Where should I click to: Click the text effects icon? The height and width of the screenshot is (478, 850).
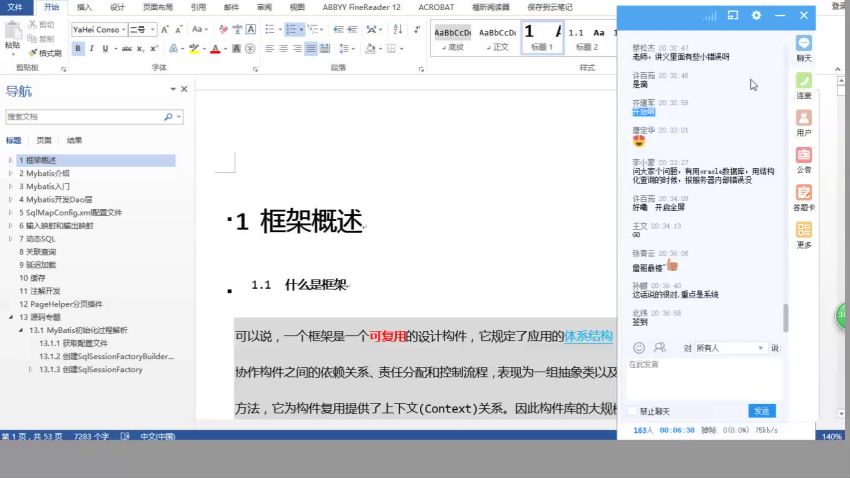[173, 49]
